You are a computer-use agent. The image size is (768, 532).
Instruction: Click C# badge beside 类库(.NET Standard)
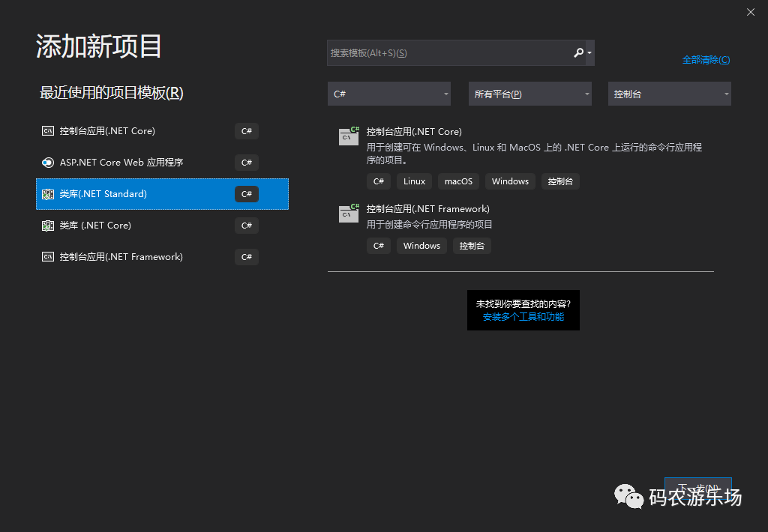pyautogui.click(x=246, y=194)
